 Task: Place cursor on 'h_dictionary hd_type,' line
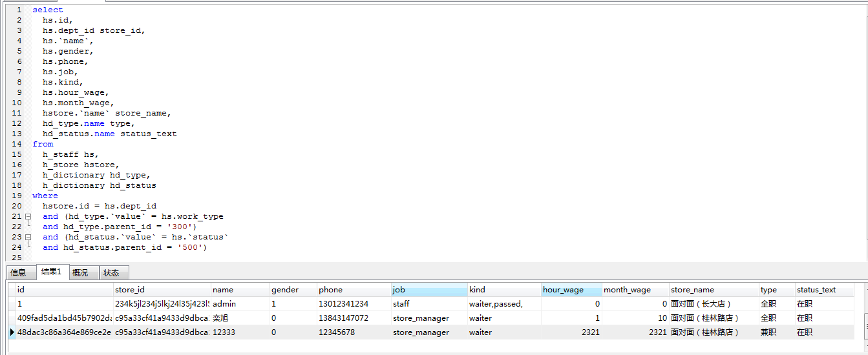[x=97, y=175]
